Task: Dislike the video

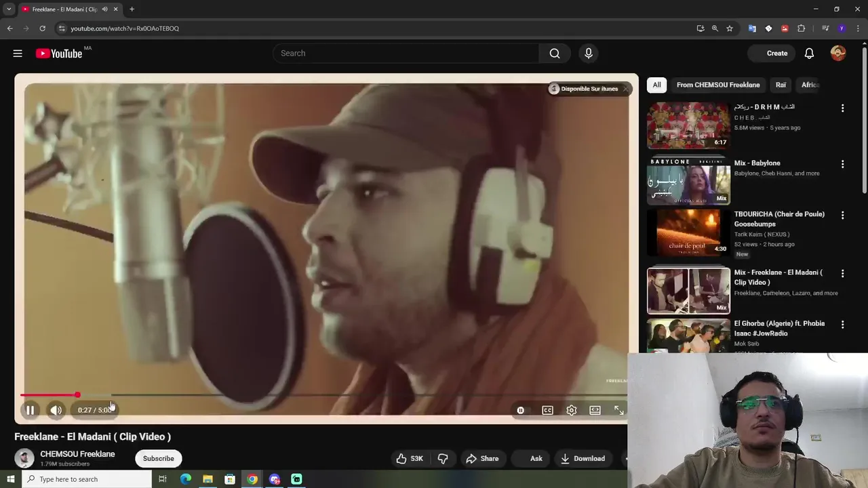Action: (443, 458)
